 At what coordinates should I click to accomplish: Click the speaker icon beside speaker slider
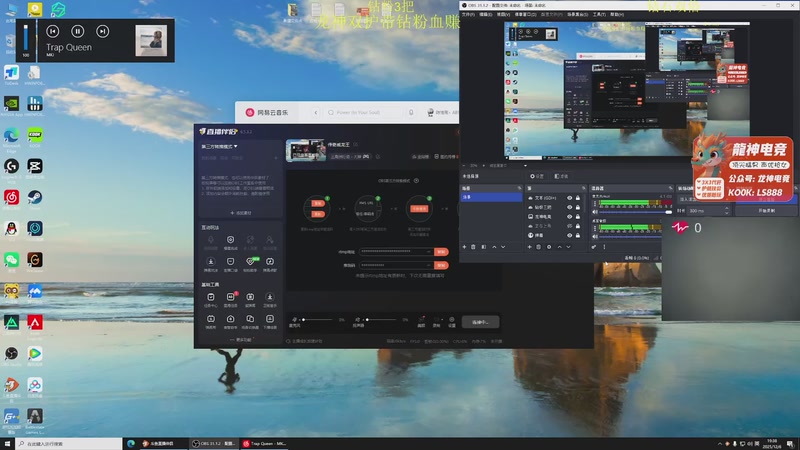tap(358, 319)
